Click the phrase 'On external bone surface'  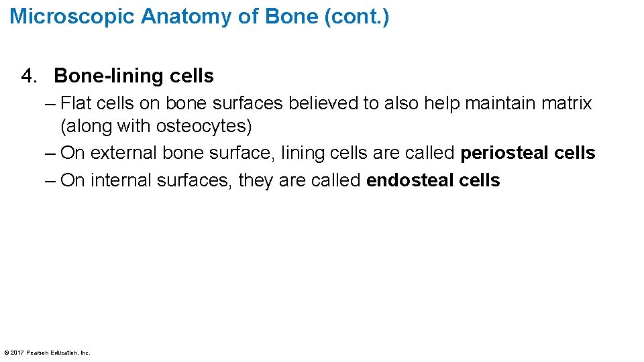pos(165,153)
